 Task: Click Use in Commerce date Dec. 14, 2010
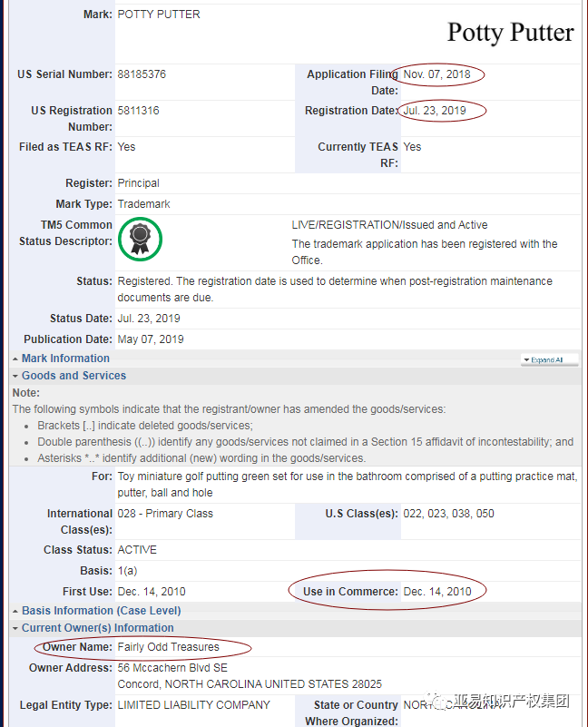437,592
